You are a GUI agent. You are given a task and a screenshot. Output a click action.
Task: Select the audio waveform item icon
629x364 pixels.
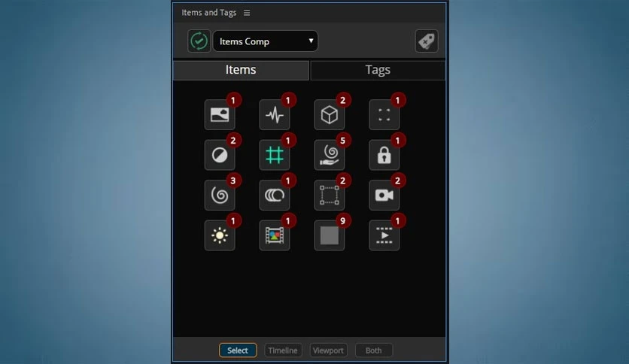[275, 114]
